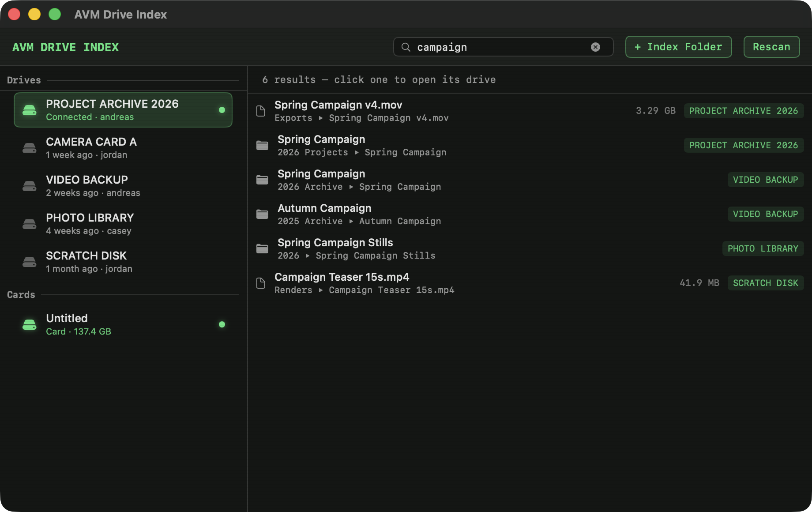Select the PROJECT ARCHIVE 2026 drive
This screenshot has height=512, width=812.
pos(123,110)
